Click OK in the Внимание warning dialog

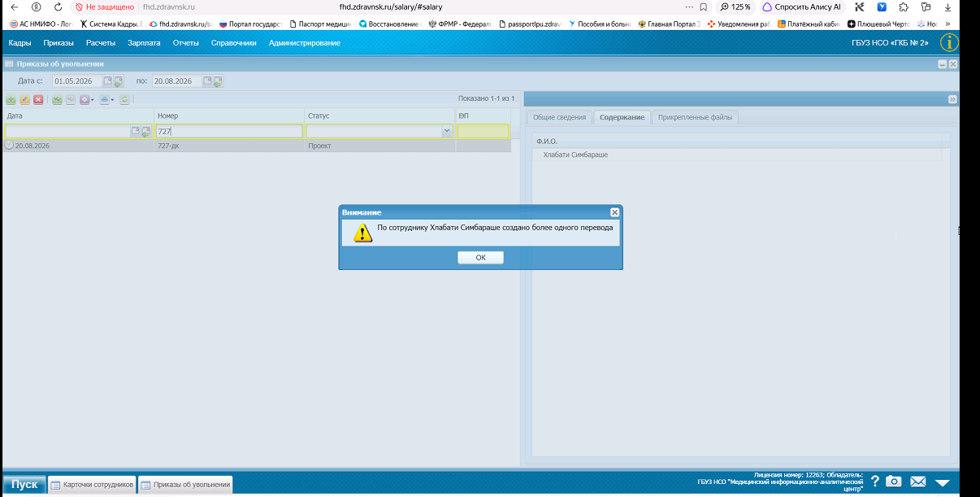(x=480, y=258)
